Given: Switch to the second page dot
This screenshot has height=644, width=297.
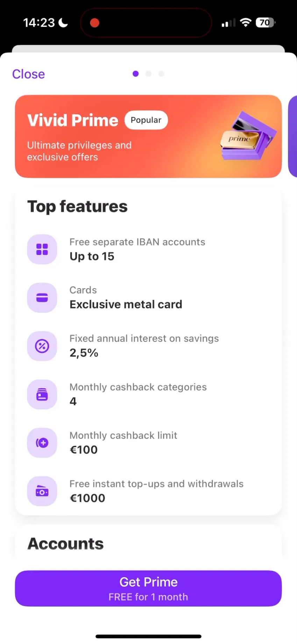Looking at the screenshot, I should point(149,74).
